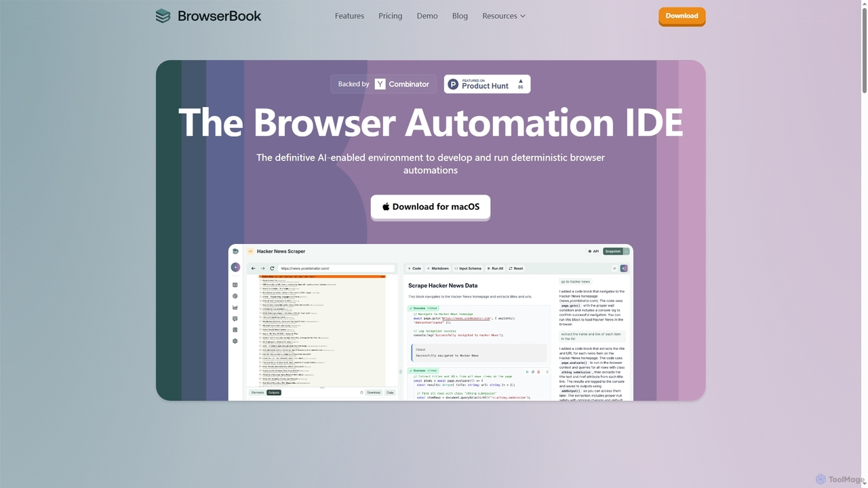Click the Input Schema toolbar button
The width and height of the screenshot is (868, 488).
[x=468, y=268]
